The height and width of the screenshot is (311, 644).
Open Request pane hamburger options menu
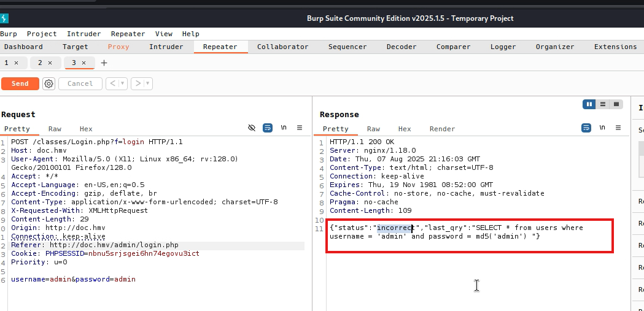[300, 128]
